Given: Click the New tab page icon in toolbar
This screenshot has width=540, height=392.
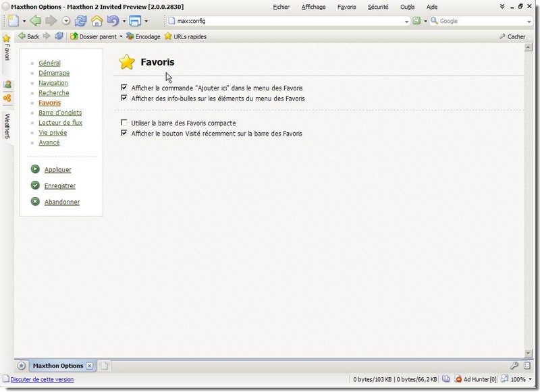Looking at the screenshot, I should (x=13, y=21).
